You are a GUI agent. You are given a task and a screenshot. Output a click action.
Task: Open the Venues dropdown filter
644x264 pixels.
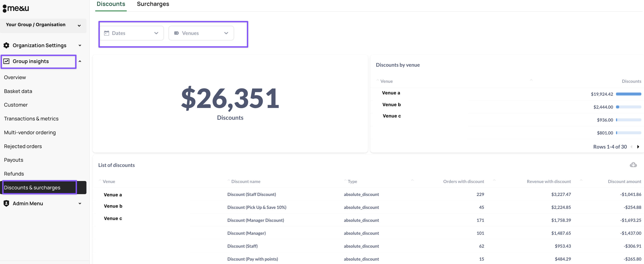[x=201, y=33]
